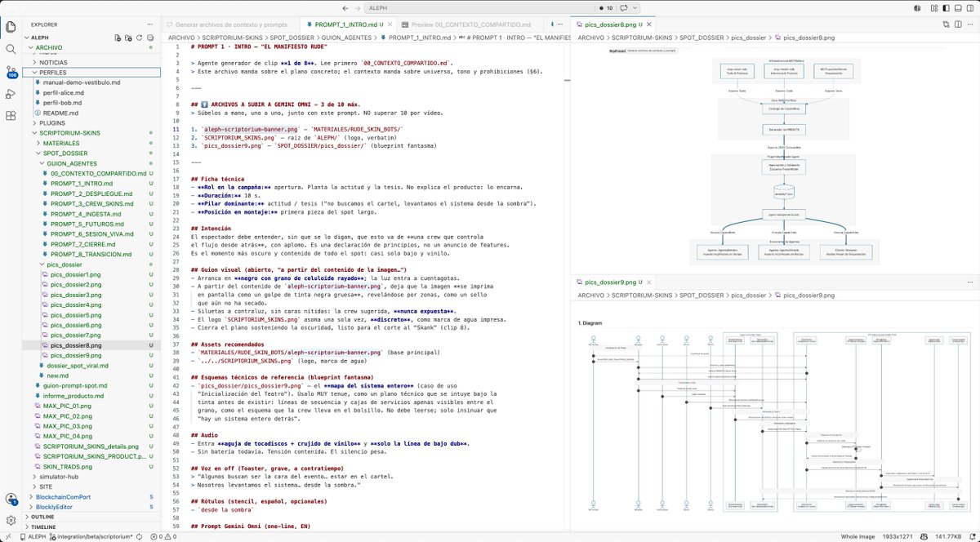This screenshot has width=980, height=542.
Task: Click New File icon in ALEPH header
Action: [x=118, y=38]
